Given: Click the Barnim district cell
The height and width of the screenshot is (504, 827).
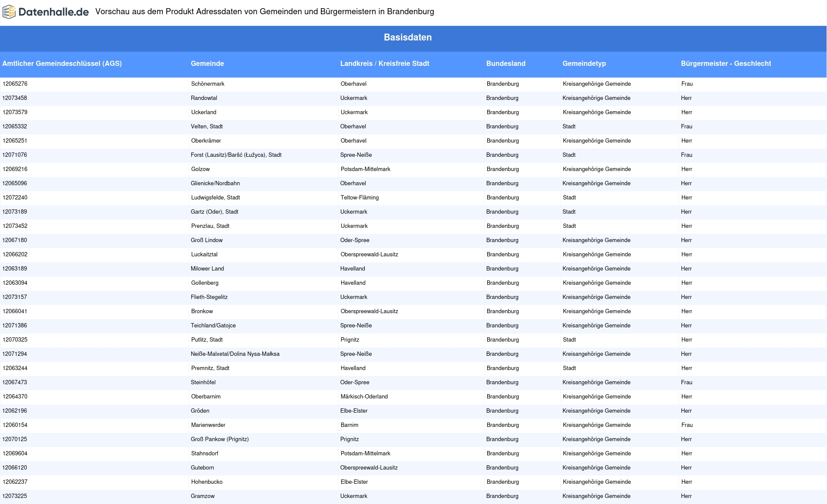Looking at the screenshot, I should (349, 425).
